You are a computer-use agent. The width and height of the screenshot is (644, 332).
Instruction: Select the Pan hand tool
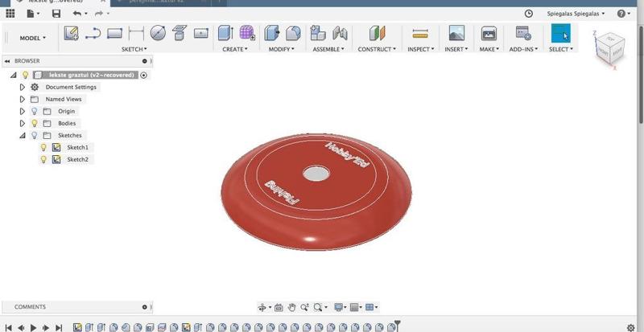[291, 307]
